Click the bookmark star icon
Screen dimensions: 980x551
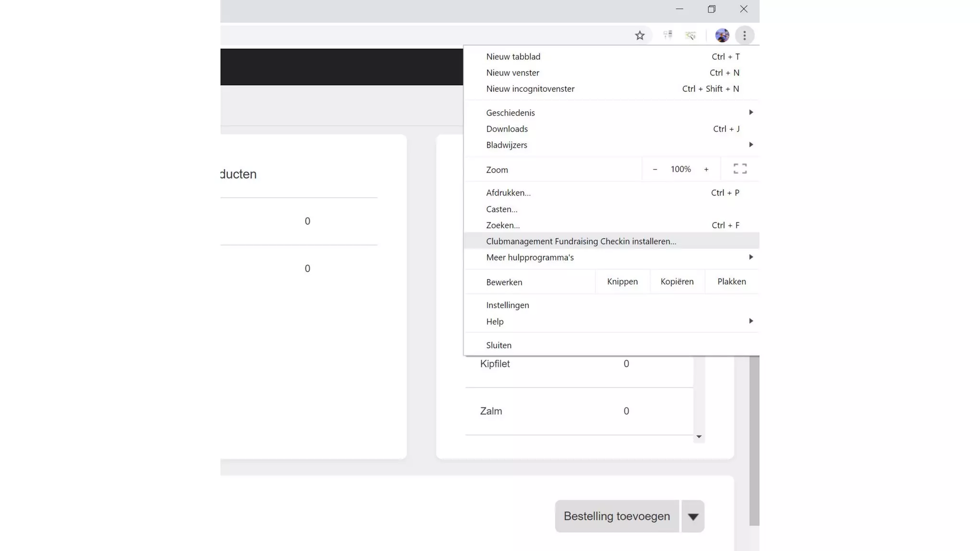[x=640, y=35]
